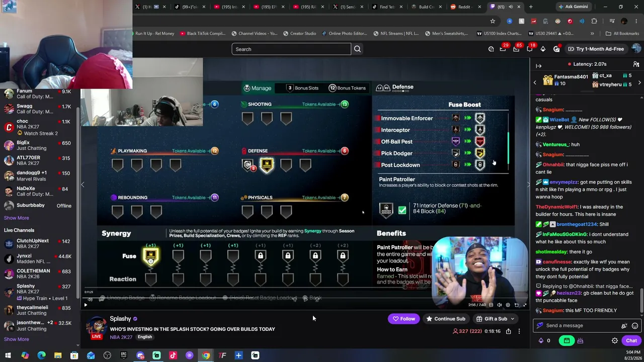Bookmark this page with the star
Image resolution: width=644 pixels, height=362 pixels.
click(x=493, y=21)
